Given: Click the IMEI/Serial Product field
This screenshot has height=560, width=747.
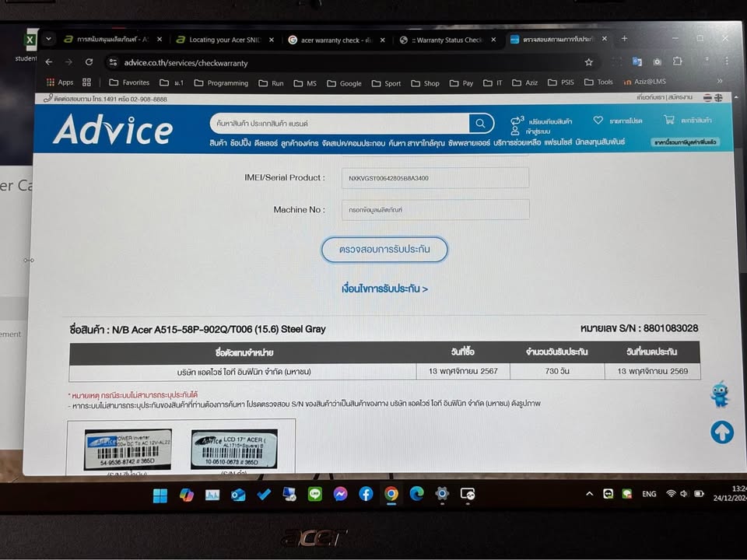Looking at the screenshot, I should 435,177.
